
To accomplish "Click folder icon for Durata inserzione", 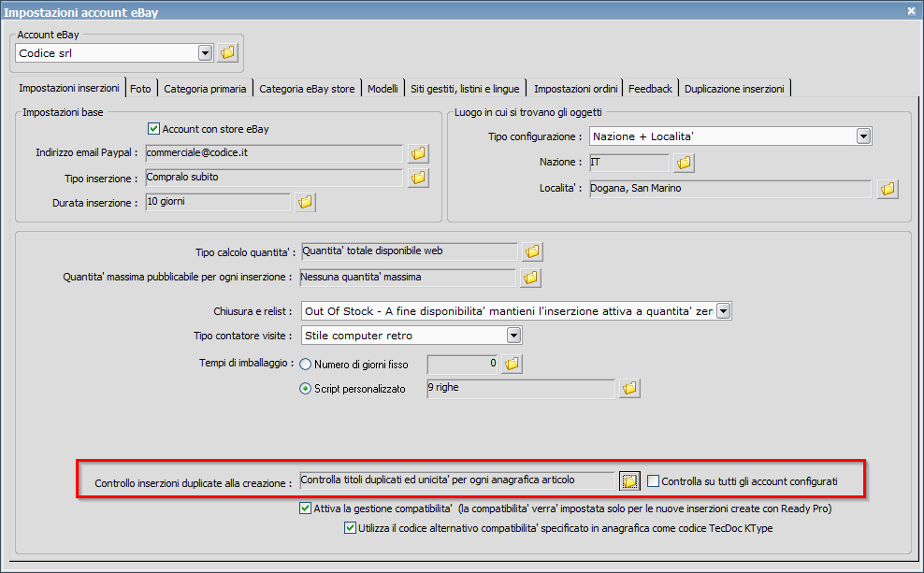I will [305, 202].
